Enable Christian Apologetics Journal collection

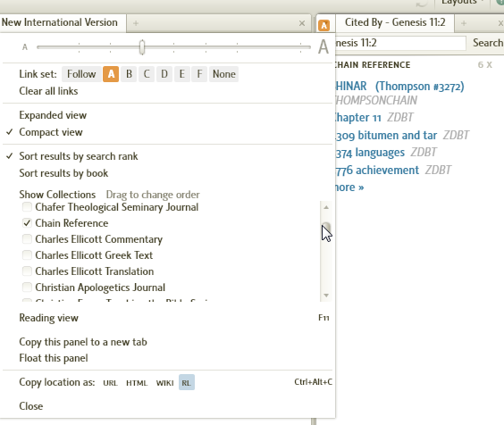(27, 287)
